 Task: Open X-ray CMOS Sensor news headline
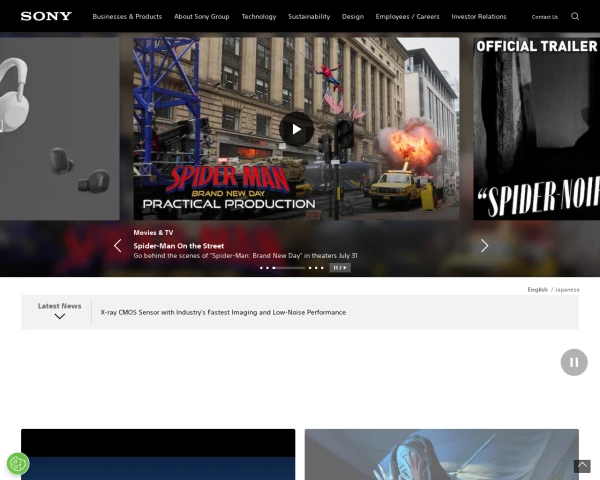pos(223,312)
